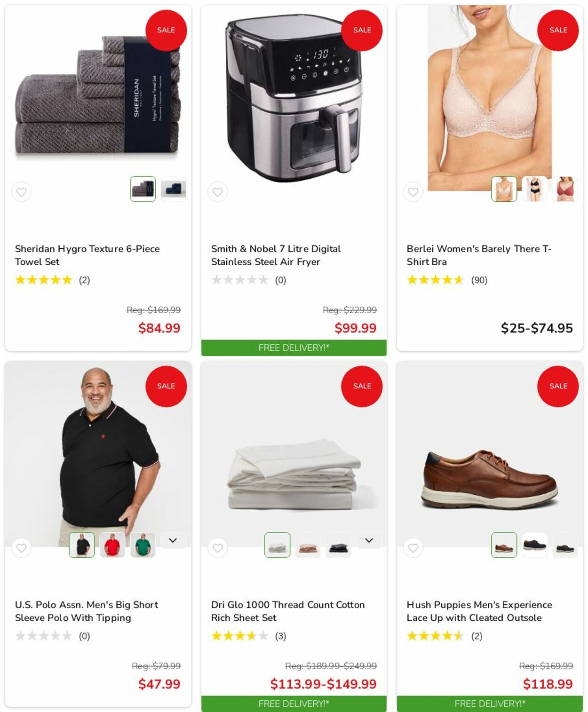This screenshot has height=712, width=588.
Task: Expand more colours for Dri Glo sheets
Action: click(x=369, y=541)
